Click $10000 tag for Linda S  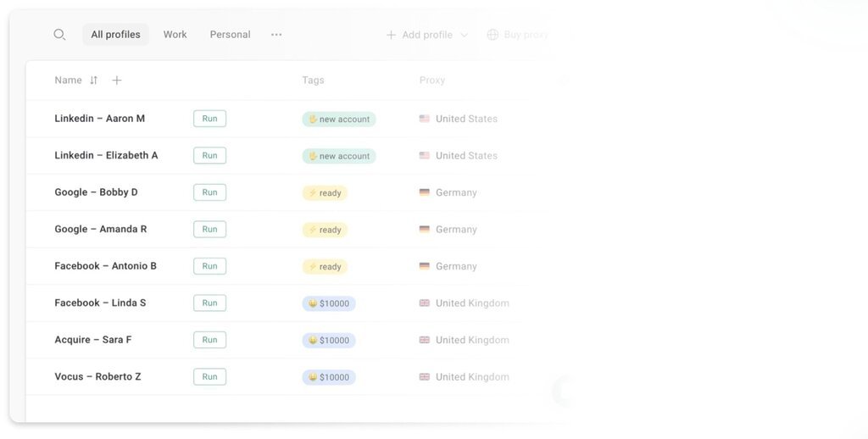[329, 303]
